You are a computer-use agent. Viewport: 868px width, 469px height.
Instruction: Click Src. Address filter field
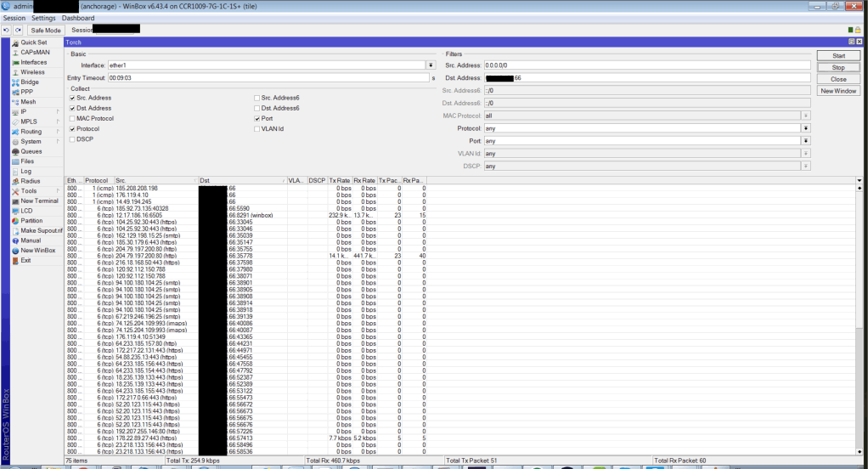pyautogui.click(x=647, y=65)
